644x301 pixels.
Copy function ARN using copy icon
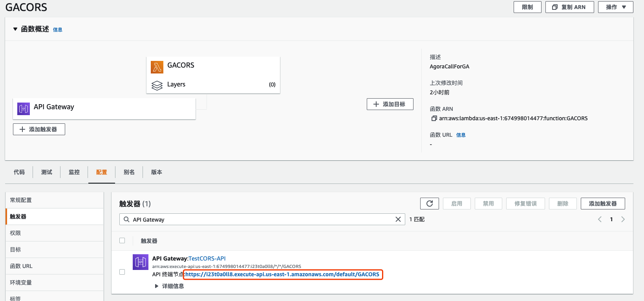(x=434, y=118)
